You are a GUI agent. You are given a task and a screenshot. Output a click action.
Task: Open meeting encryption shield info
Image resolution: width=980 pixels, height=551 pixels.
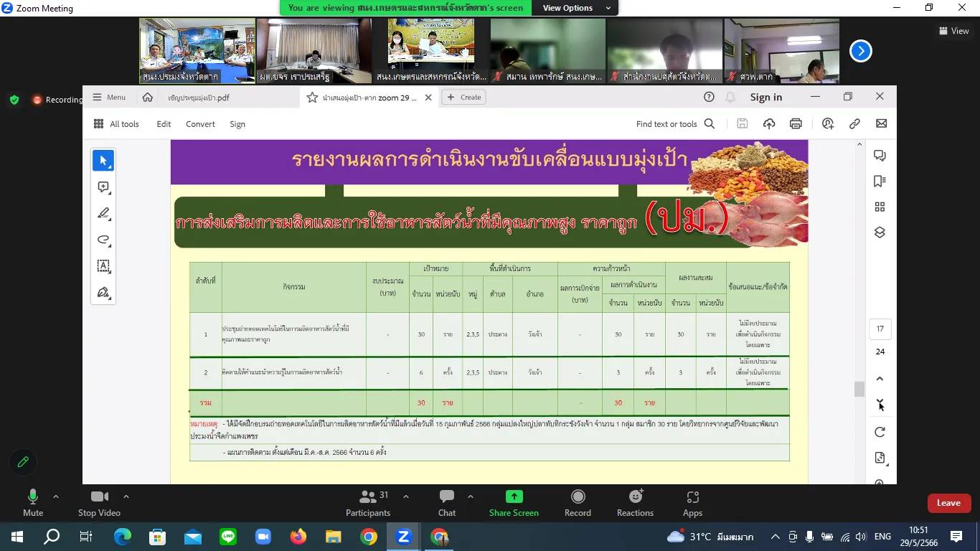pos(14,100)
